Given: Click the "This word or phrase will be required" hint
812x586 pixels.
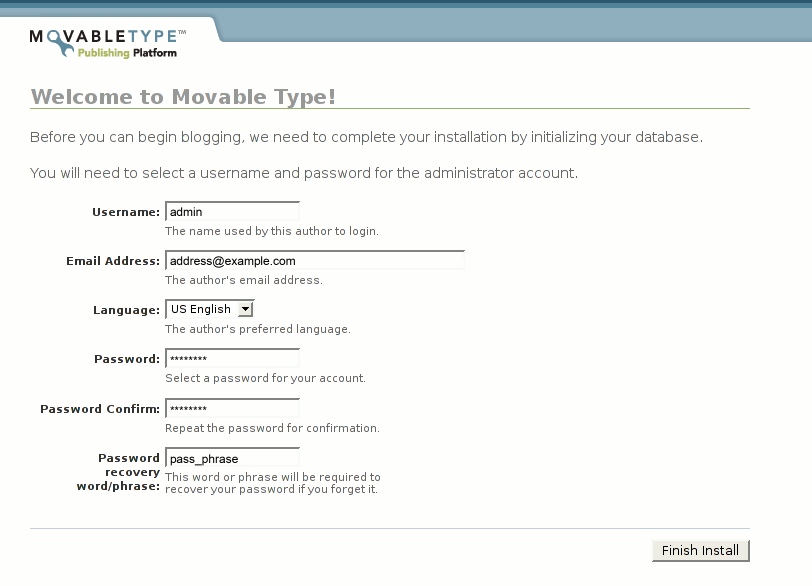Looking at the screenshot, I should click(x=273, y=483).
